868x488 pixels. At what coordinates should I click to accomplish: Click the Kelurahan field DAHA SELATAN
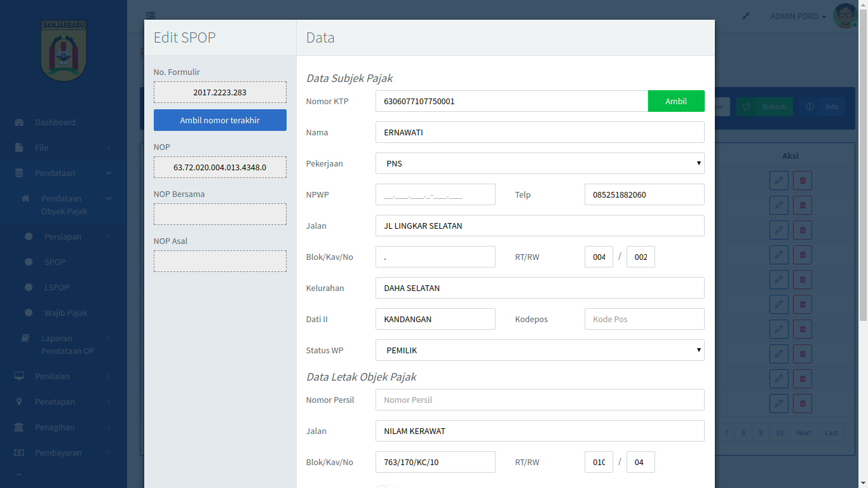coord(540,288)
